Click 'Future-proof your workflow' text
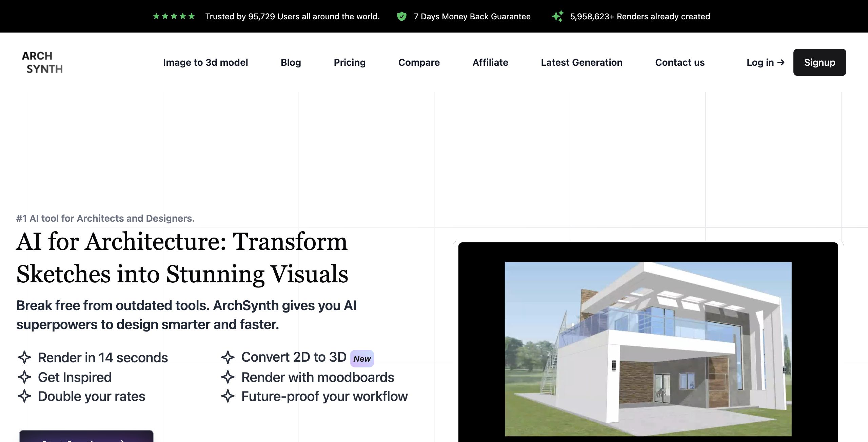The height and width of the screenshot is (442, 868). 324,396
